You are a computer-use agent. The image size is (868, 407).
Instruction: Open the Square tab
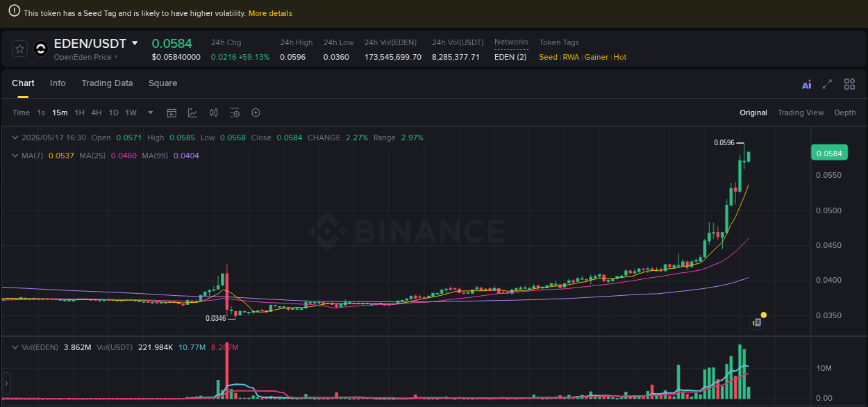click(x=162, y=83)
